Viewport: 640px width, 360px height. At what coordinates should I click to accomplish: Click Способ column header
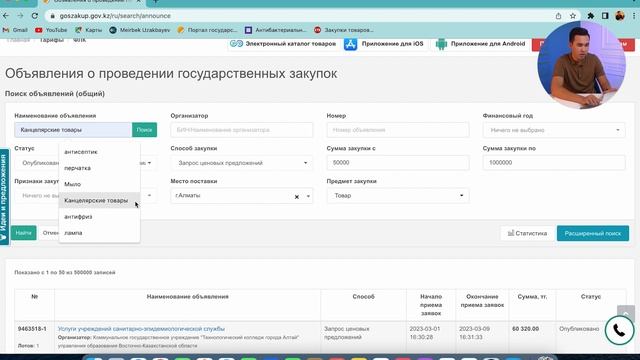pos(363,297)
